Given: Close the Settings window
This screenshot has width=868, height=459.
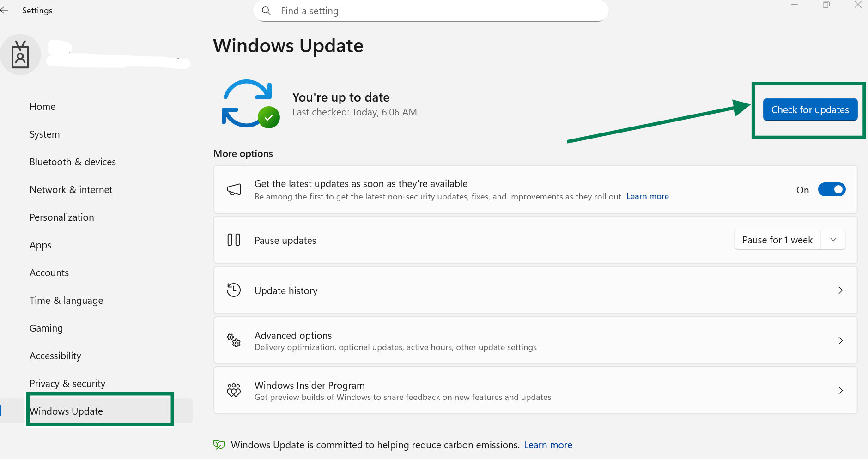Looking at the screenshot, I should click(858, 5).
